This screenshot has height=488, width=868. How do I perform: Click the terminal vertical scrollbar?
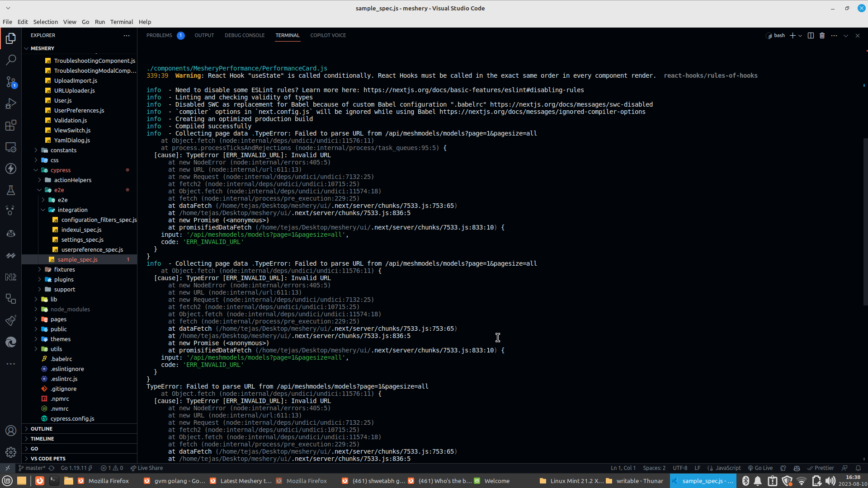(x=865, y=221)
